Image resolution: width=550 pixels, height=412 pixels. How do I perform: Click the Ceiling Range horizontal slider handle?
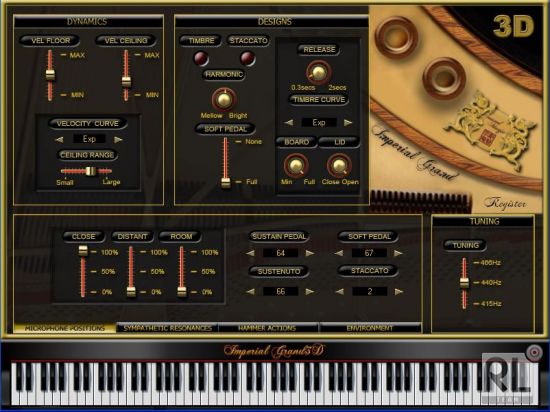point(90,171)
